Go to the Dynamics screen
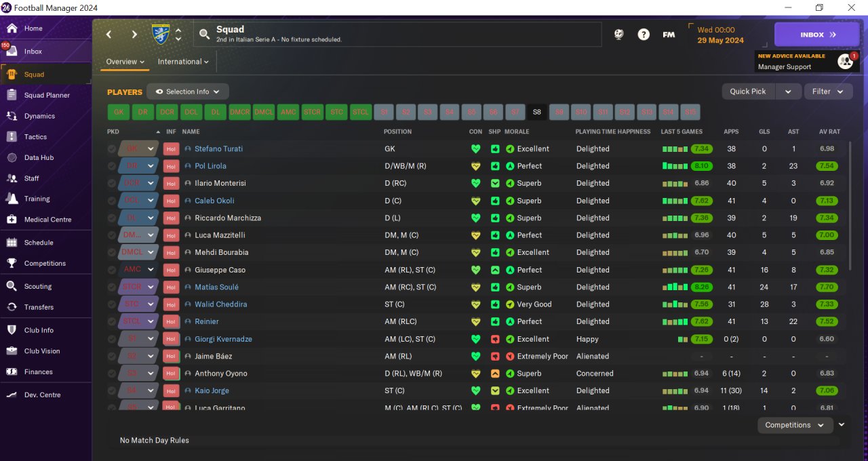The width and height of the screenshot is (868, 461). [x=45, y=116]
